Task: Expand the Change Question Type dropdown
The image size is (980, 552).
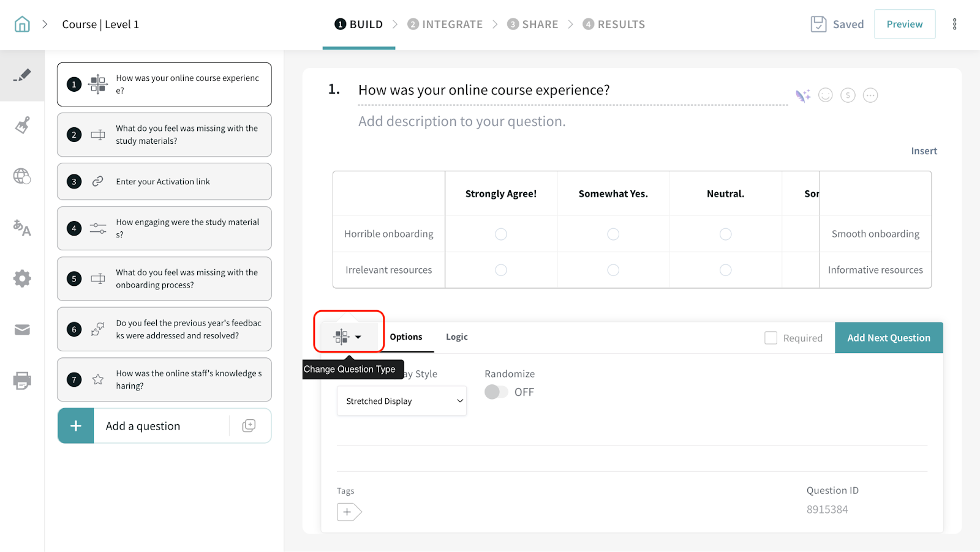Action: tap(348, 337)
